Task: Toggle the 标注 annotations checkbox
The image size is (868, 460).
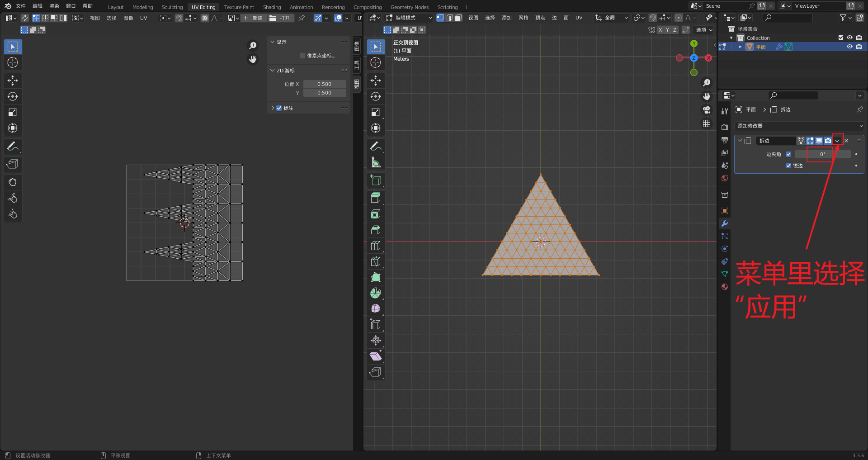Action: pos(279,108)
